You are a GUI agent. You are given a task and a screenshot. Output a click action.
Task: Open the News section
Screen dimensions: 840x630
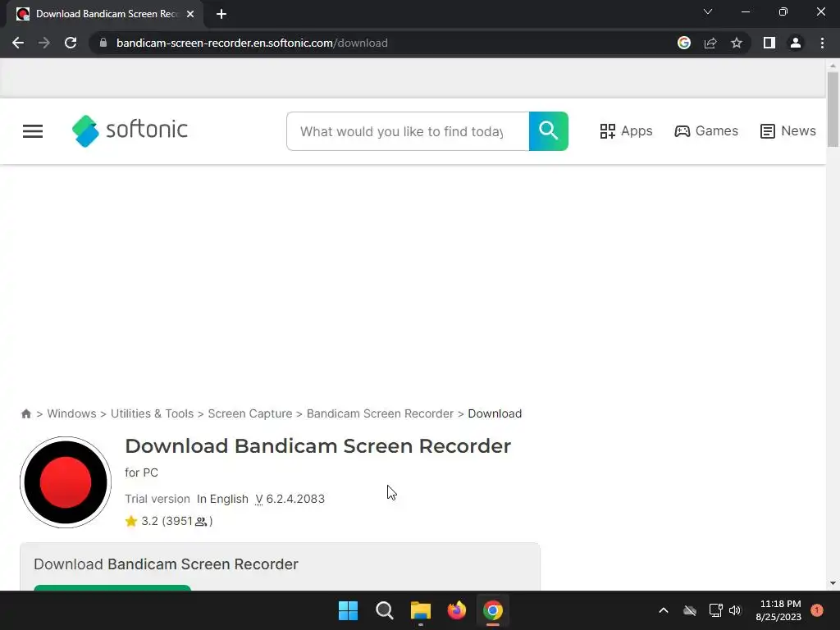[787, 131]
